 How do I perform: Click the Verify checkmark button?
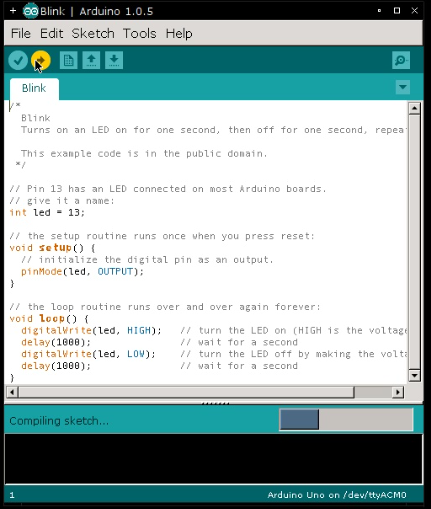pos(18,60)
